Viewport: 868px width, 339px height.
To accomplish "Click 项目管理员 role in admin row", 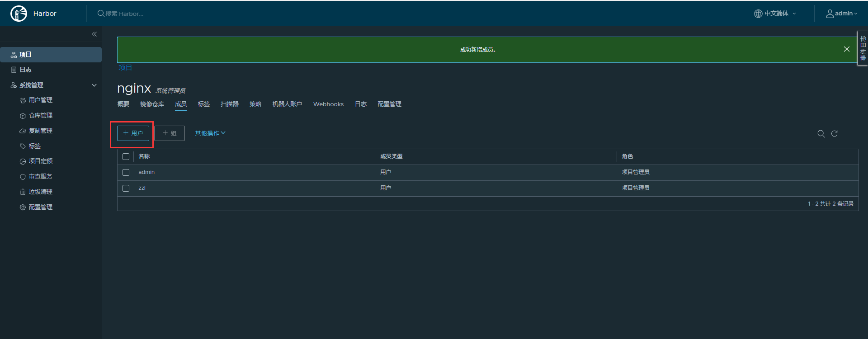I will click(635, 172).
